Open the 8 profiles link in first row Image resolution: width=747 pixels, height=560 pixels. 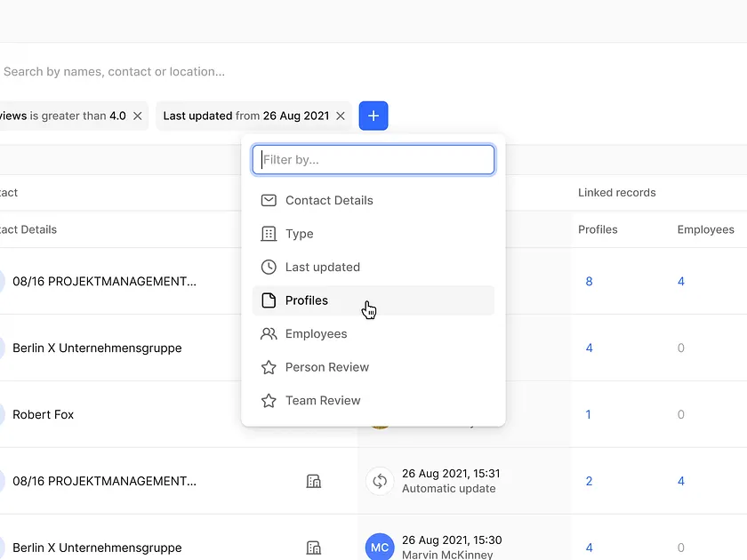point(589,282)
